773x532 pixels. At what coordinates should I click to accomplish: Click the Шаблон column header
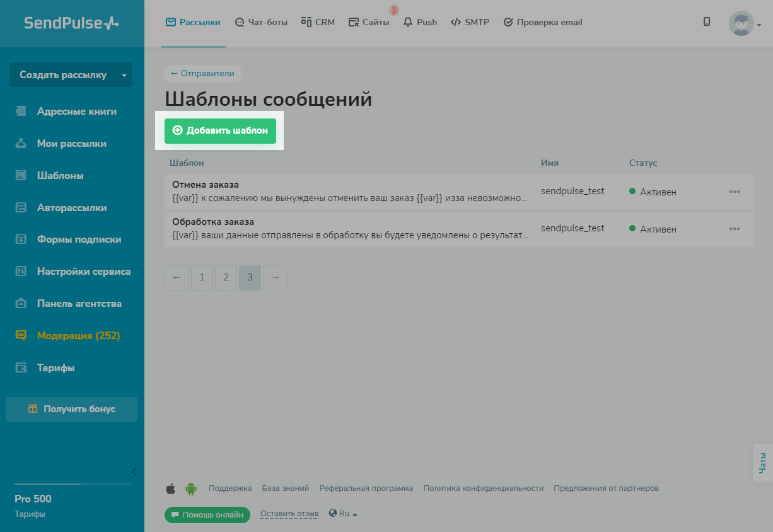[187, 163]
